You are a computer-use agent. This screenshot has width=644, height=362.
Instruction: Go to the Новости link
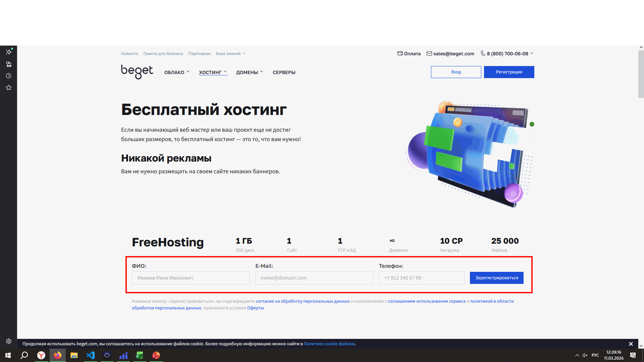129,54
